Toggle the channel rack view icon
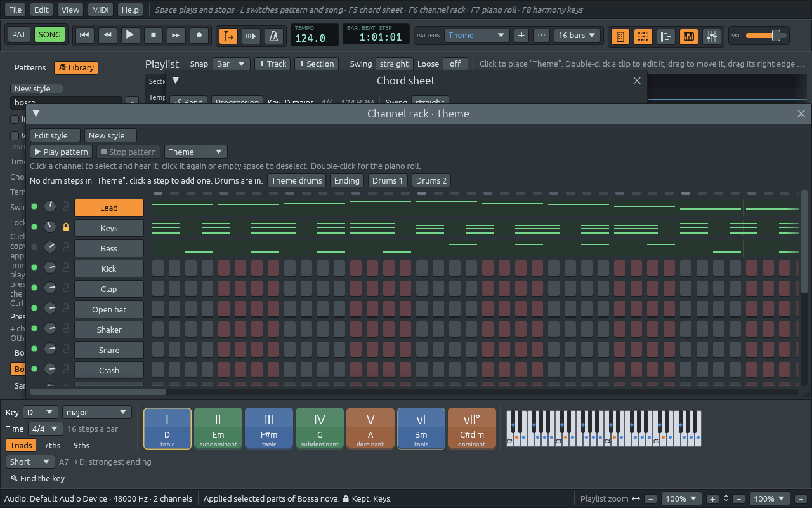 pyautogui.click(x=643, y=36)
